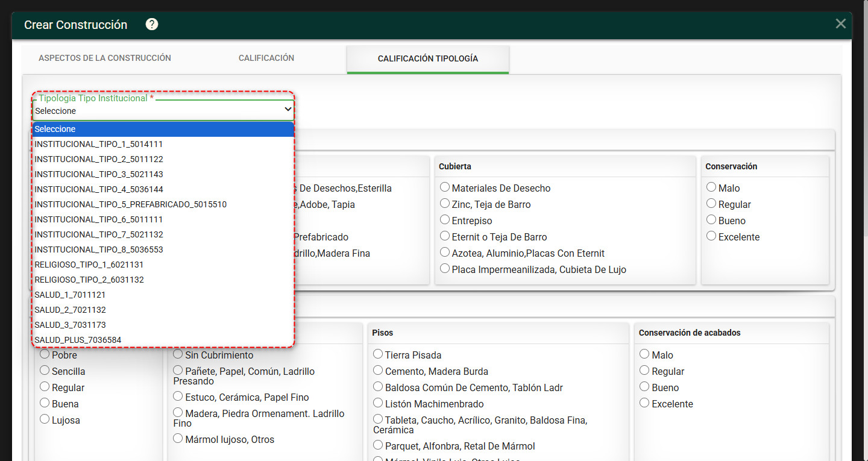868x461 pixels.
Task: Select Zinc, Teja de Barro radio
Action: (445, 204)
